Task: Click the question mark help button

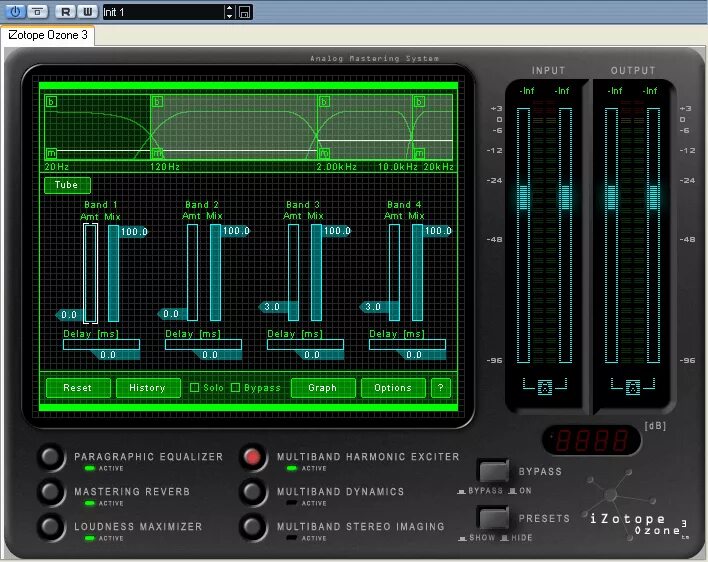Action: [x=441, y=388]
